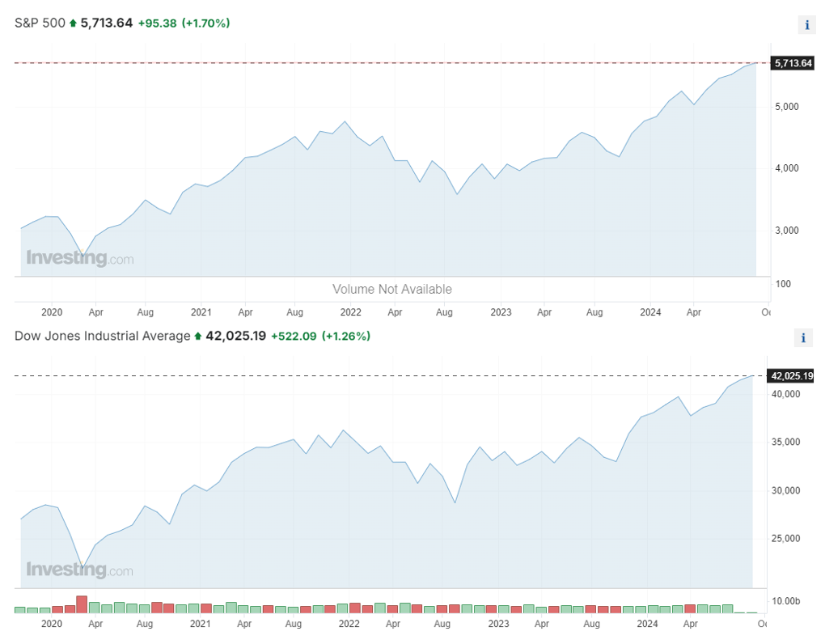Click the 35,000 level on Dow price axis

point(785,442)
